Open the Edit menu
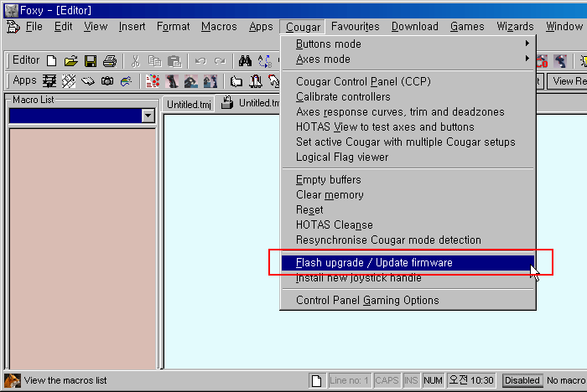The image size is (587, 392). [x=63, y=27]
